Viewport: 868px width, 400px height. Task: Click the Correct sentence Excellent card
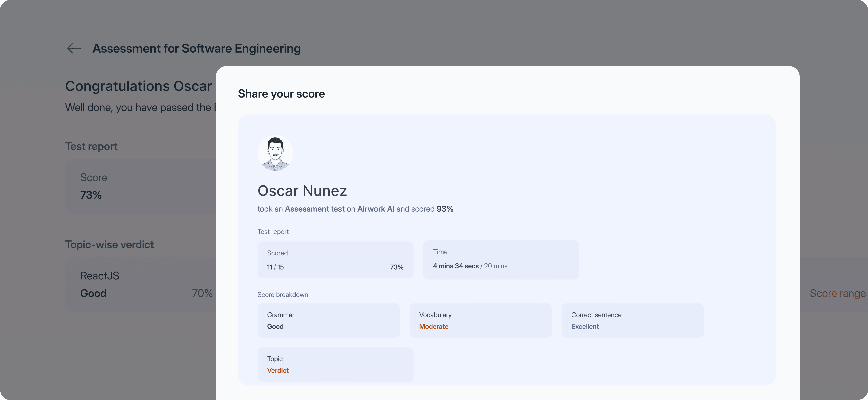(632, 320)
